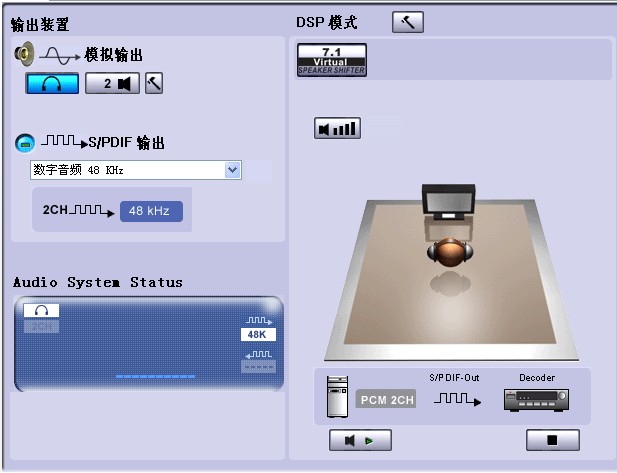Select the 2-speaker output mode
The image size is (617, 473).
coord(112,84)
